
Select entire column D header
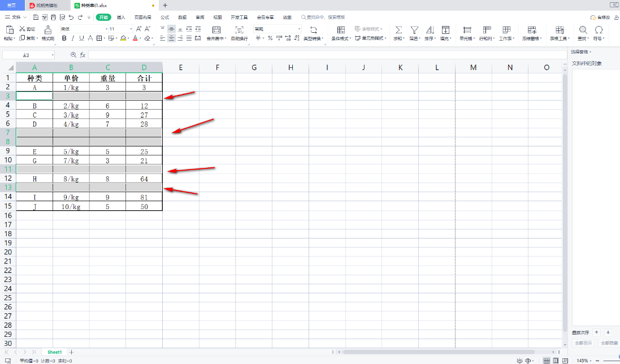[144, 68]
